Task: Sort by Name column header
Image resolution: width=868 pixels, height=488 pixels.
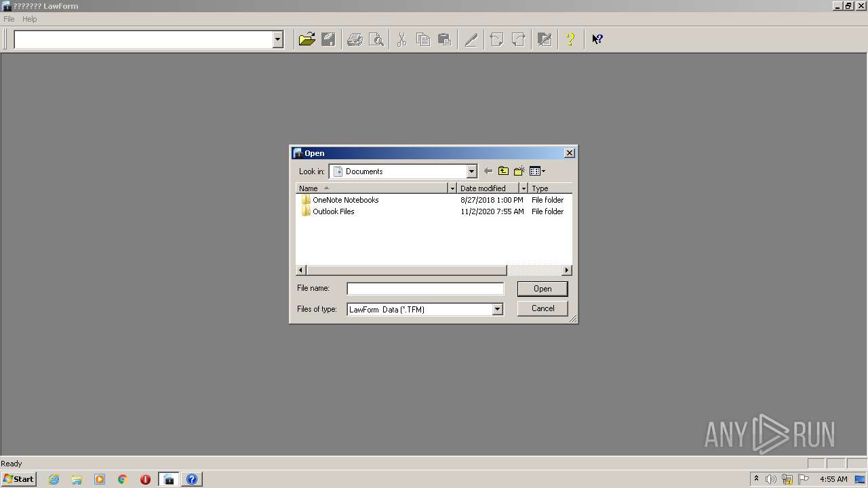Action: (372, 188)
